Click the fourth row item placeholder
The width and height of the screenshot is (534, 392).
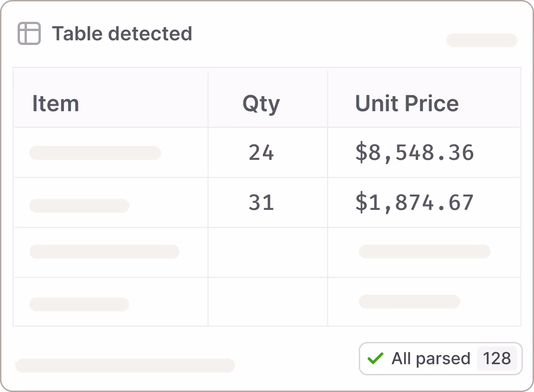tap(79, 304)
